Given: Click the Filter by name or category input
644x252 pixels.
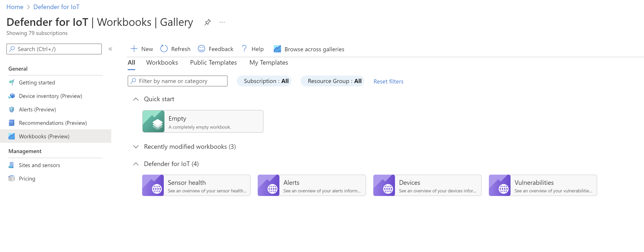Looking at the screenshot, I should click(177, 81).
